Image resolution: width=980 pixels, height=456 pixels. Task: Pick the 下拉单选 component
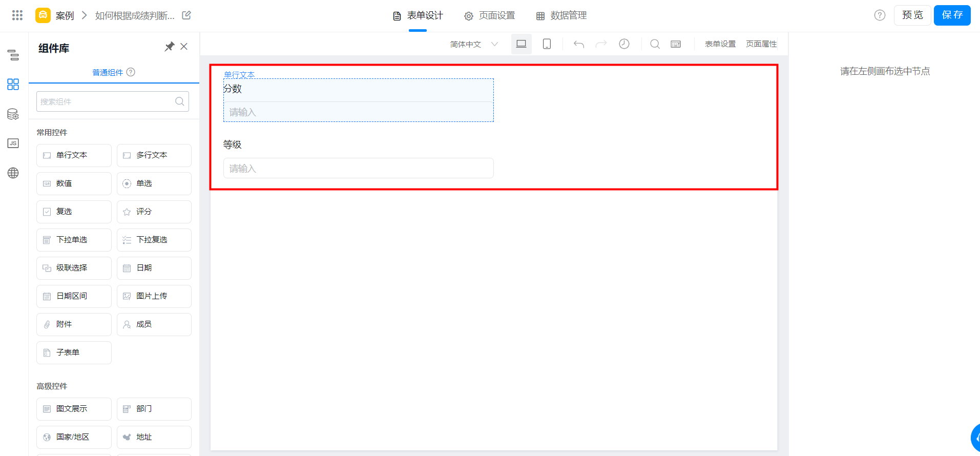(x=74, y=240)
